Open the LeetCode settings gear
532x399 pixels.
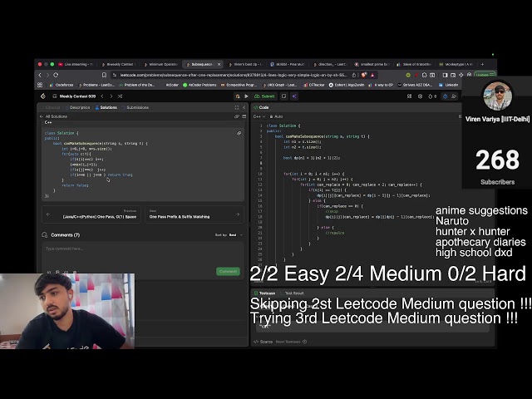point(420,96)
